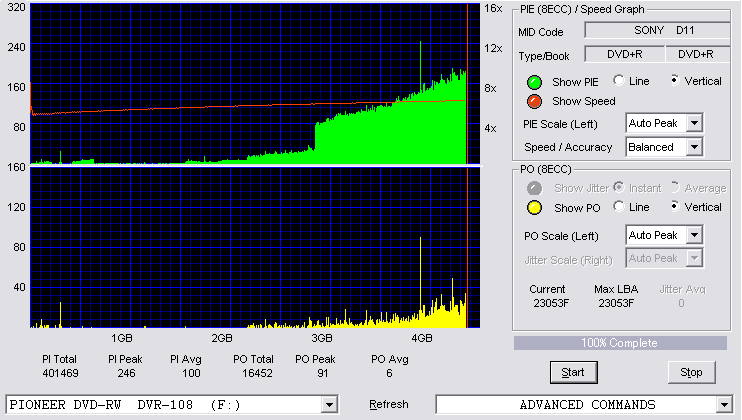Click the second DVD+R Book field
The image size is (742, 420).
(698, 54)
